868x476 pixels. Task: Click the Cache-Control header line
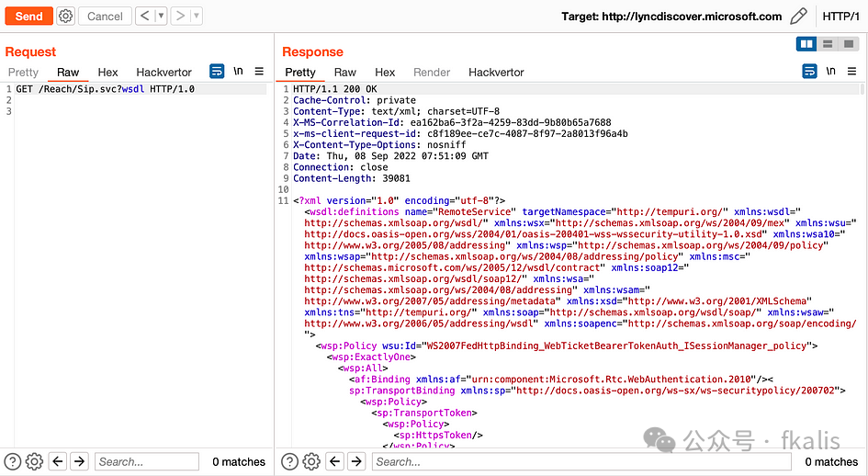pos(355,100)
